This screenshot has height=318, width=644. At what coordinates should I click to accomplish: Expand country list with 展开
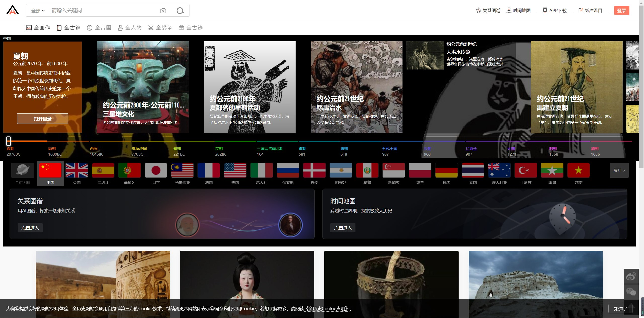[619, 170]
